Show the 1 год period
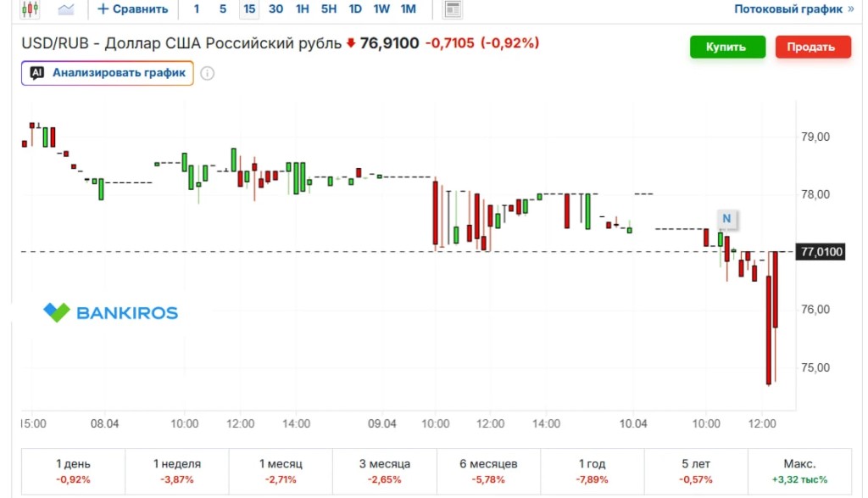868x498 pixels. click(x=592, y=471)
